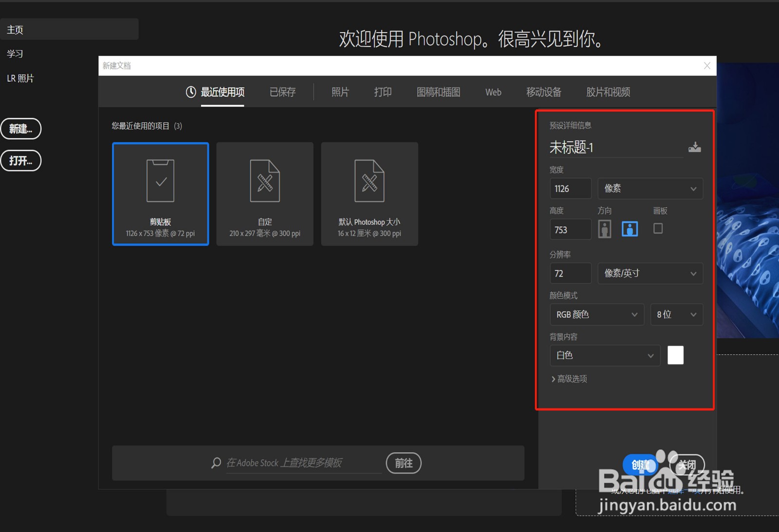Enable the 画板 artboard checkbox
The image size is (779, 532).
pyautogui.click(x=658, y=228)
